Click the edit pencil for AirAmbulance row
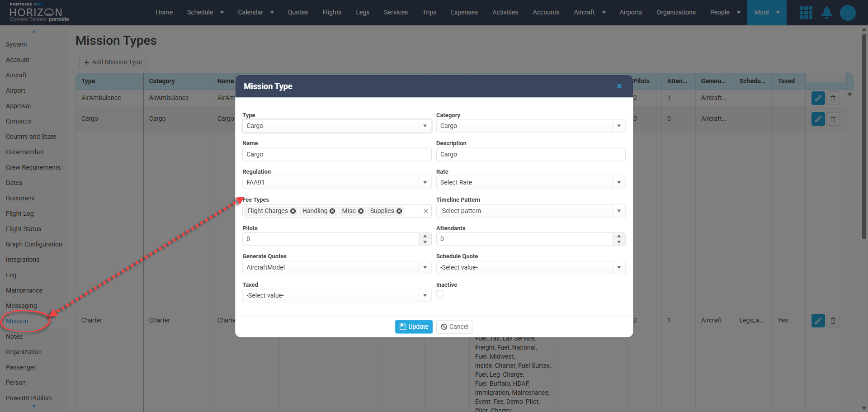 818,98
